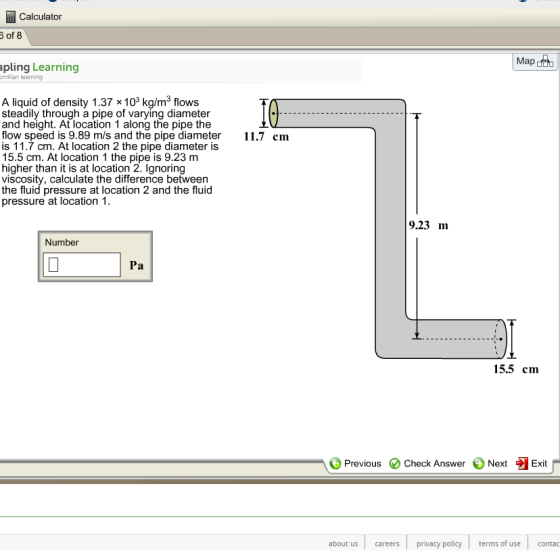Click the Sapling Learning logo

pyautogui.click(x=39, y=70)
